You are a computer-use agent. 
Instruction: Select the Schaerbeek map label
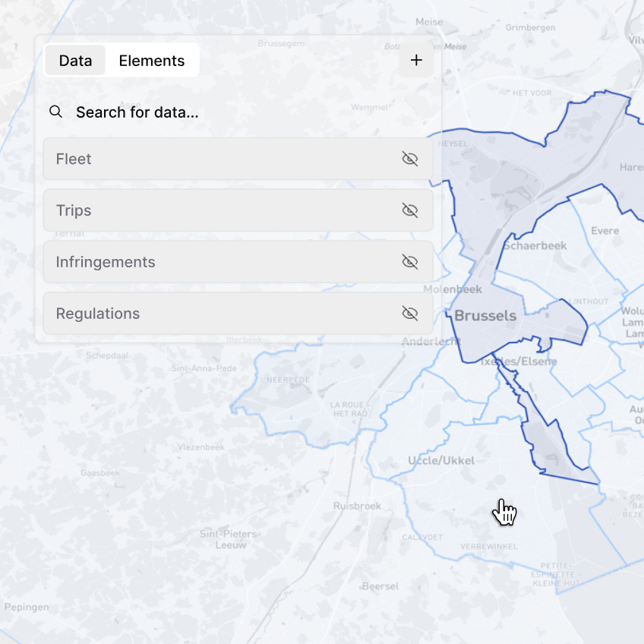(535, 245)
